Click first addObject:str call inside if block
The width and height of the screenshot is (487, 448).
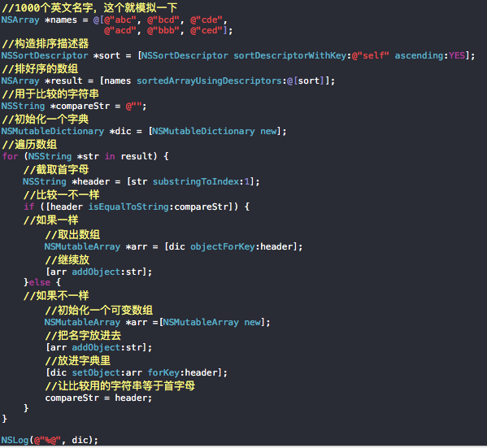coord(98,272)
